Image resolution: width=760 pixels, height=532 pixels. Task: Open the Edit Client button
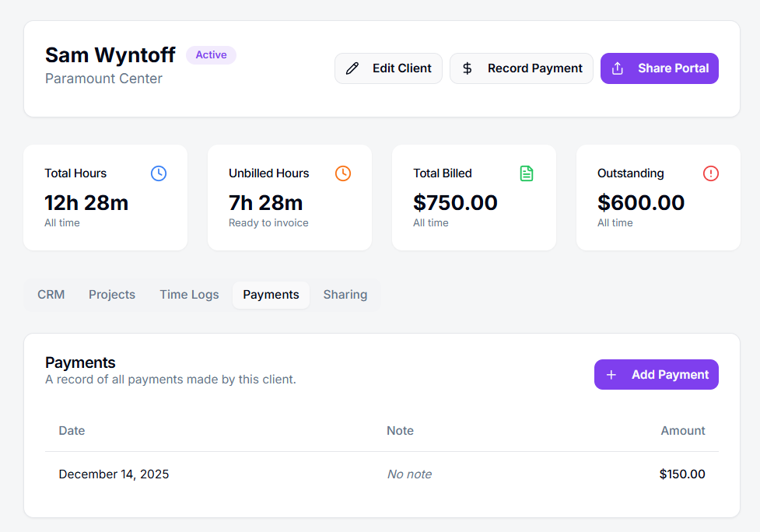[388, 68]
